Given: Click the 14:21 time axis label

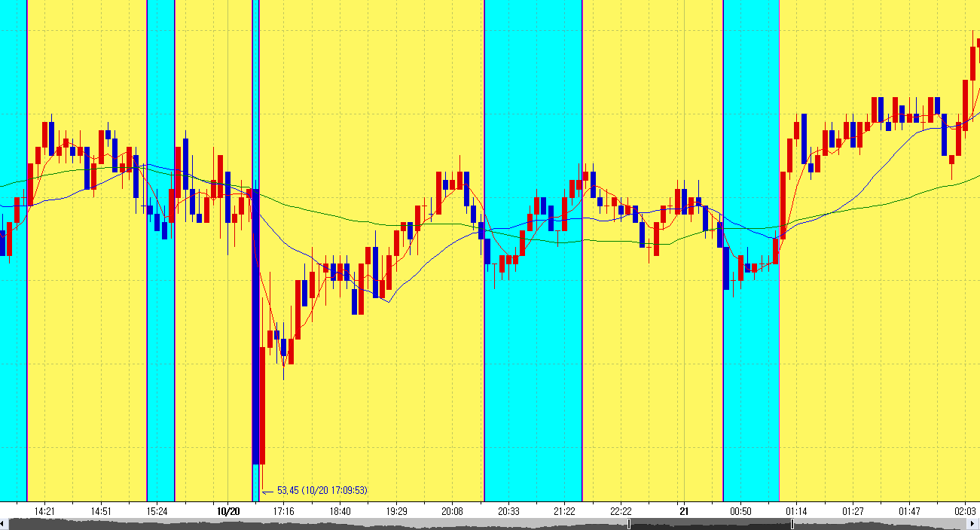Looking at the screenshot, I should pos(44,511).
